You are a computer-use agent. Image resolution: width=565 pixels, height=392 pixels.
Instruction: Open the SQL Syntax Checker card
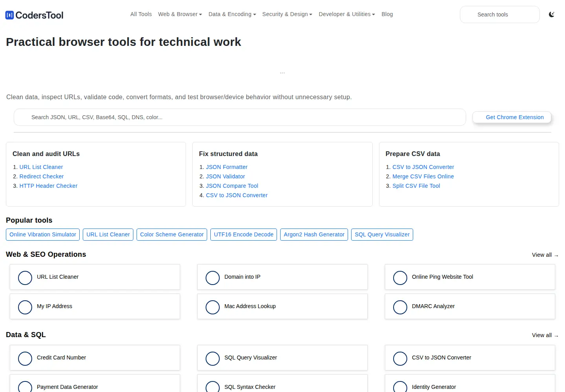pyautogui.click(x=282, y=384)
